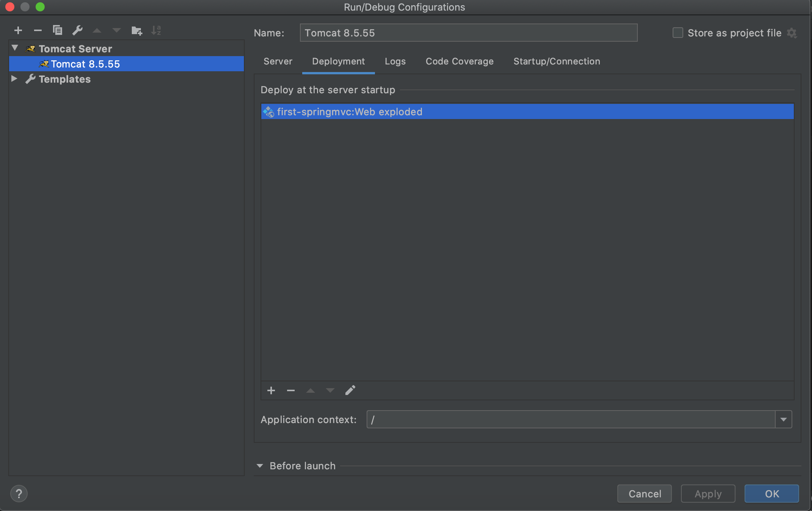
Task: Move deployment artifact down
Action: pos(330,390)
